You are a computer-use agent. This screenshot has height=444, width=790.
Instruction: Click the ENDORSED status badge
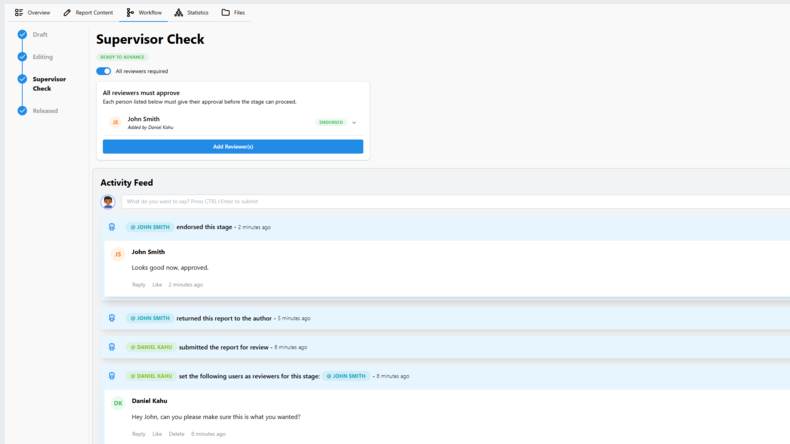(331, 122)
